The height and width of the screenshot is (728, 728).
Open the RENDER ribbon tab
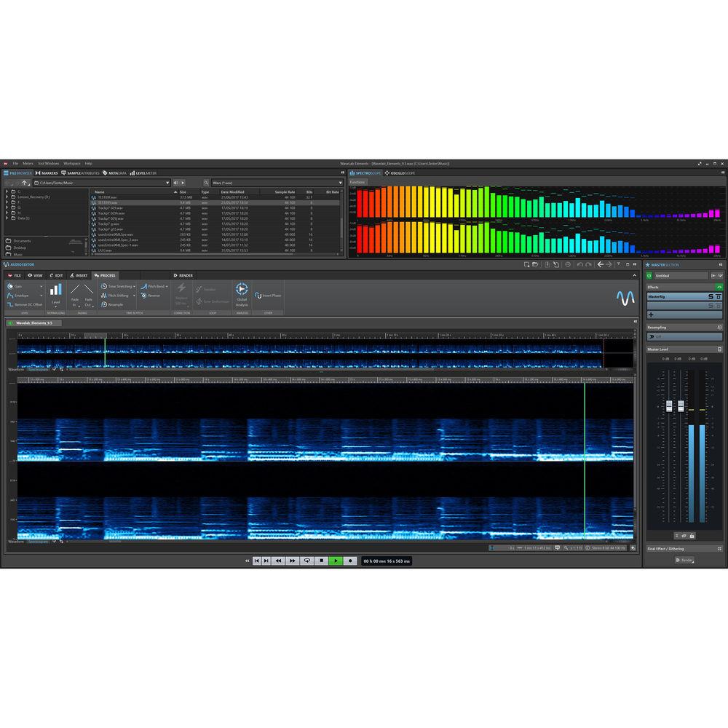coord(183,275)
